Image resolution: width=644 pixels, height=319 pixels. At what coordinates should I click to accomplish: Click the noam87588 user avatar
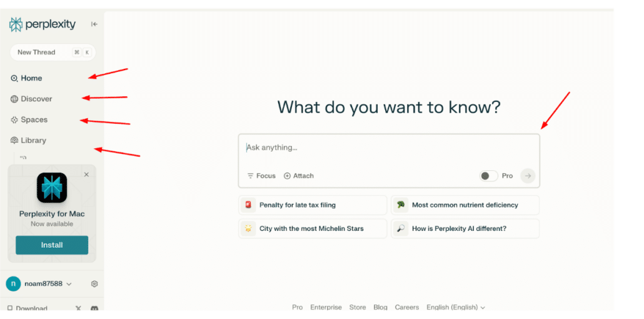13,283
